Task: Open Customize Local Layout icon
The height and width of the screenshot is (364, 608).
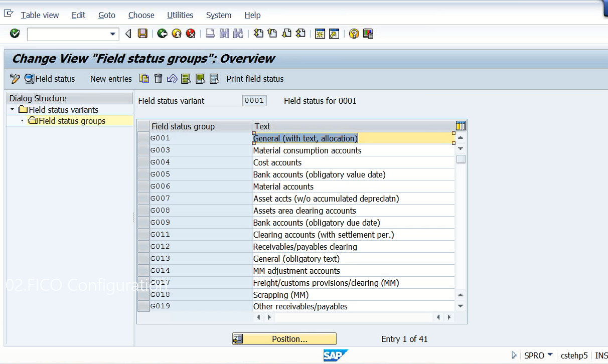Action: [x=368, y=34]
